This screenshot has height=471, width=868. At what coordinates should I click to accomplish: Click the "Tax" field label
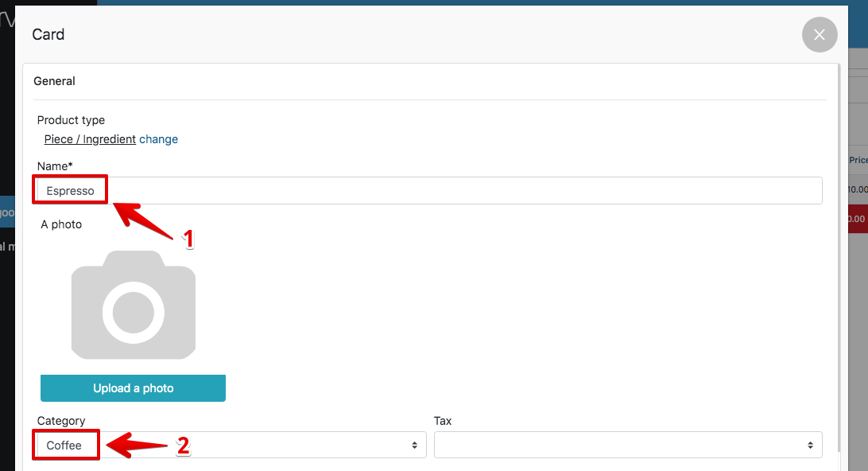443,421
